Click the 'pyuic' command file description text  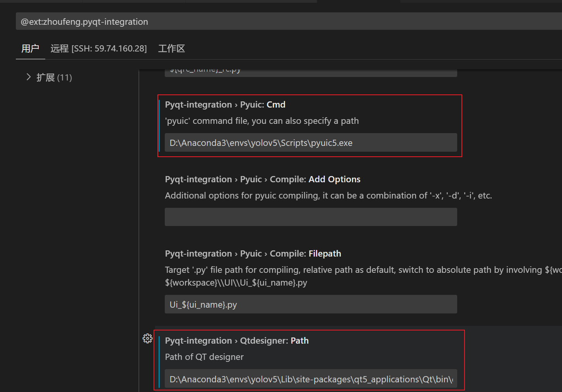tap(262, 121)
